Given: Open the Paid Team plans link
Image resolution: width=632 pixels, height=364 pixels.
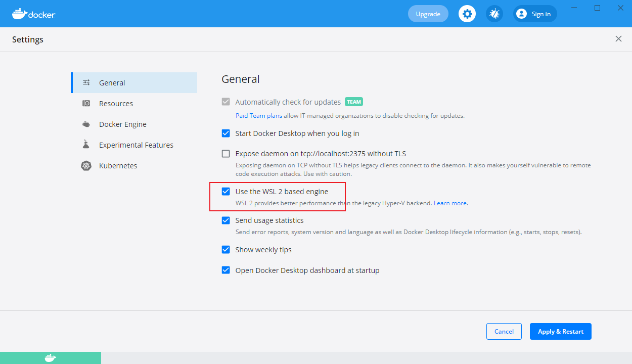Looking at the screenshot, I should pos(259,116).
